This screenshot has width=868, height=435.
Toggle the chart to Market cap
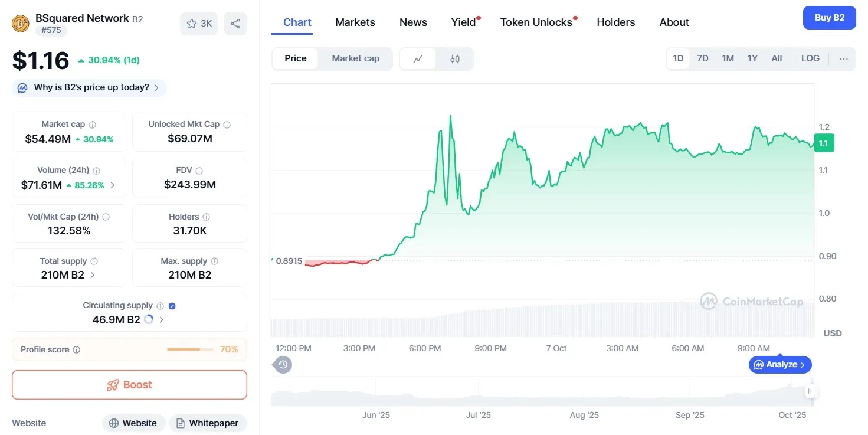click(x=355, y=58)
